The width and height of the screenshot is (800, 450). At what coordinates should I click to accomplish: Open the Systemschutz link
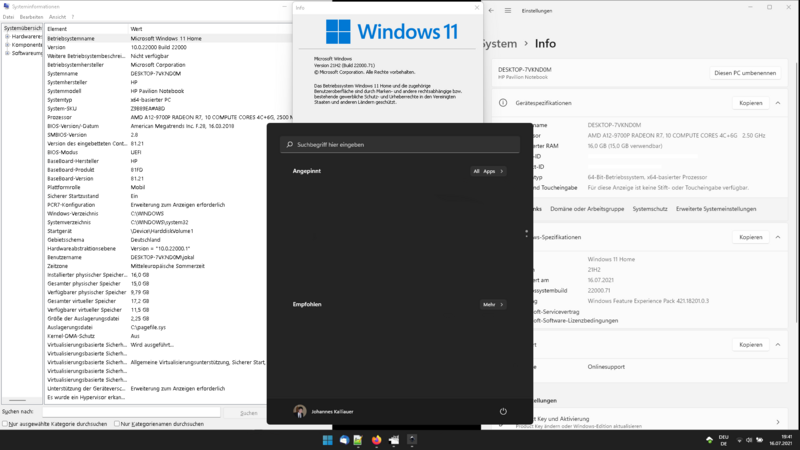pyautogui.click(x=650, y=209)
